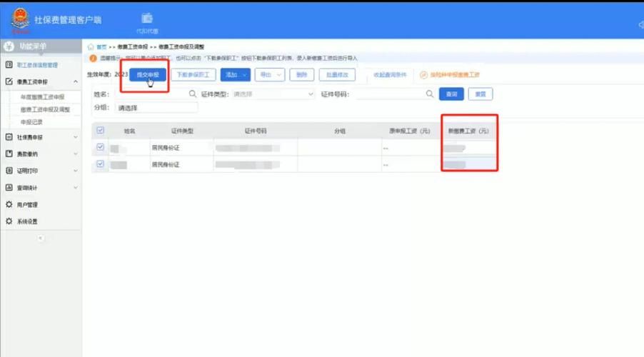Click the 证件号码 column header
Screen dimensions: 644x357
pos(256,131)
